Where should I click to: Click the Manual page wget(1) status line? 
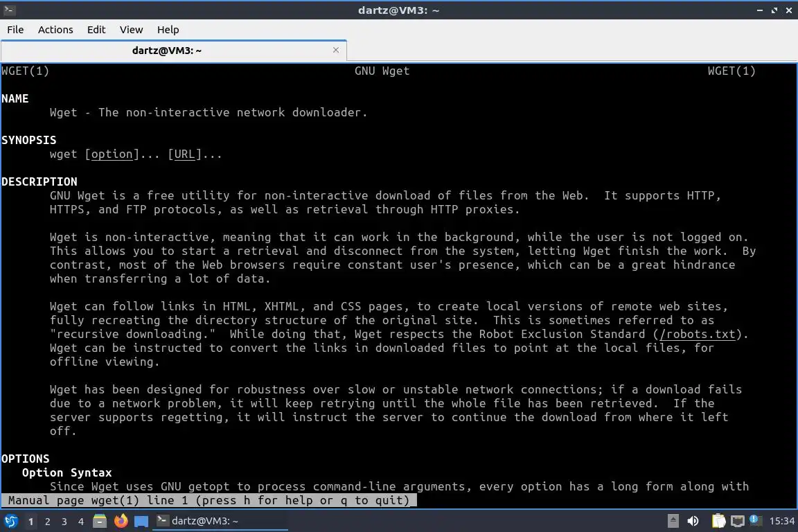pyautogui.click(x=209, y=500)
